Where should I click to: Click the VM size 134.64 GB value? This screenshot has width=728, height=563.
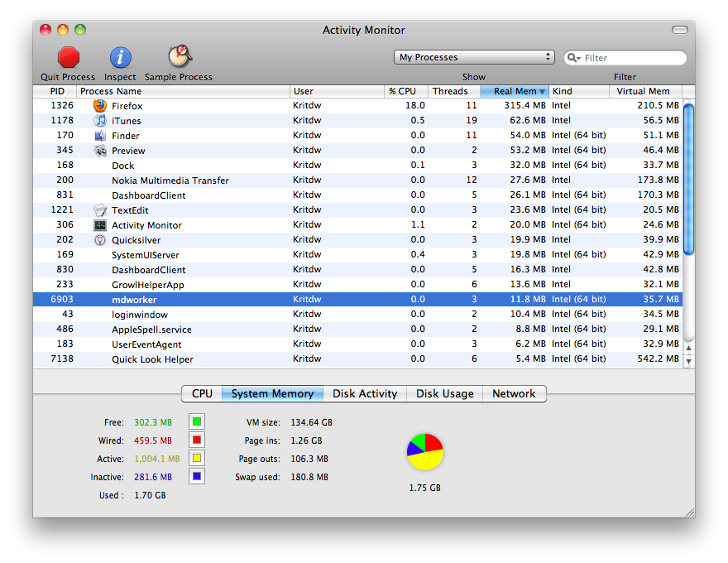coord(312,422)
